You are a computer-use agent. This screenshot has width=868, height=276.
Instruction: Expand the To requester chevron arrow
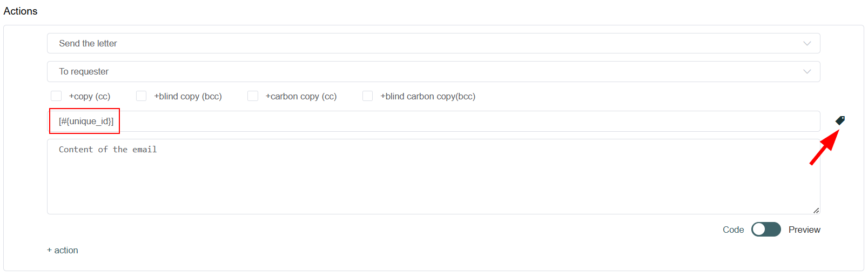pos(807,71)
